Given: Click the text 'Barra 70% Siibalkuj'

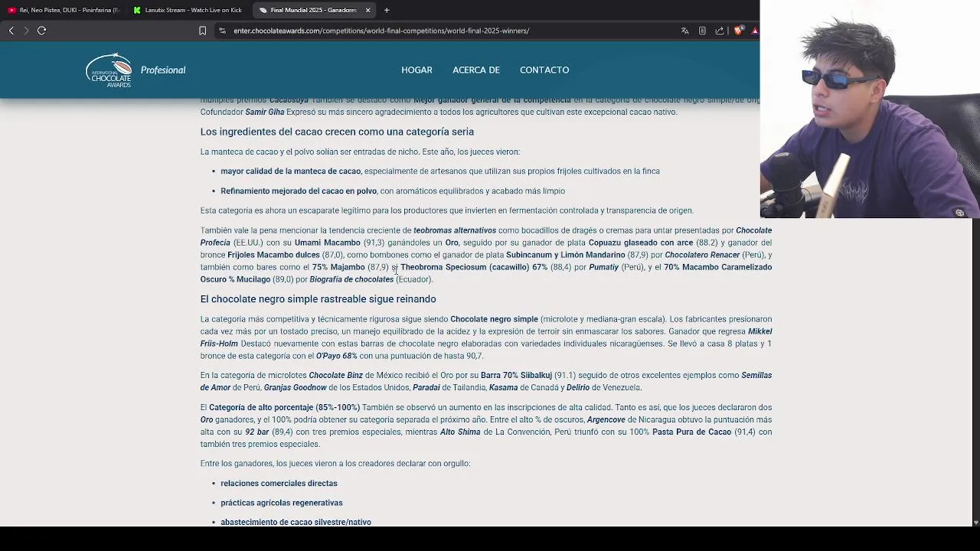Looking at the screenshot, I should tap(516, 376).
